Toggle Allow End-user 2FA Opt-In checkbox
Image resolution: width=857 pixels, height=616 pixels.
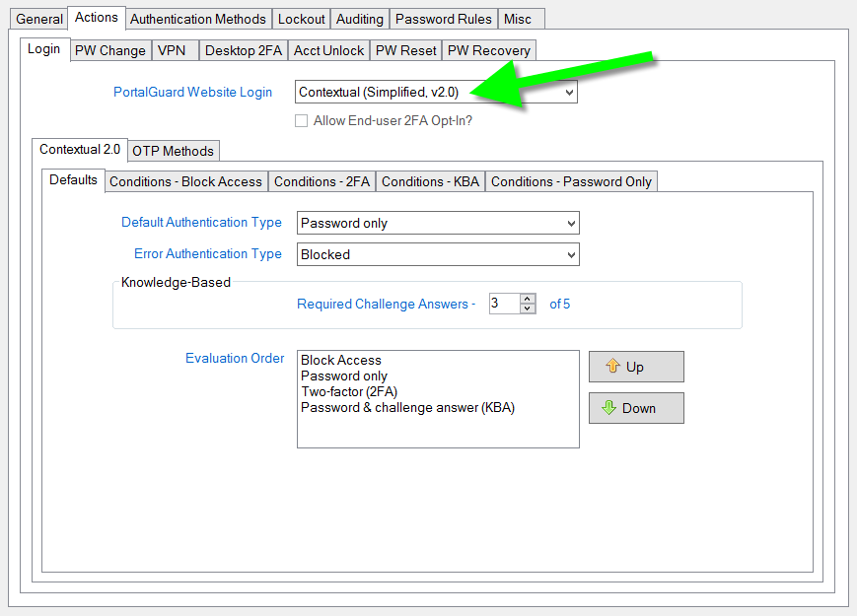[x=301, y=120]
